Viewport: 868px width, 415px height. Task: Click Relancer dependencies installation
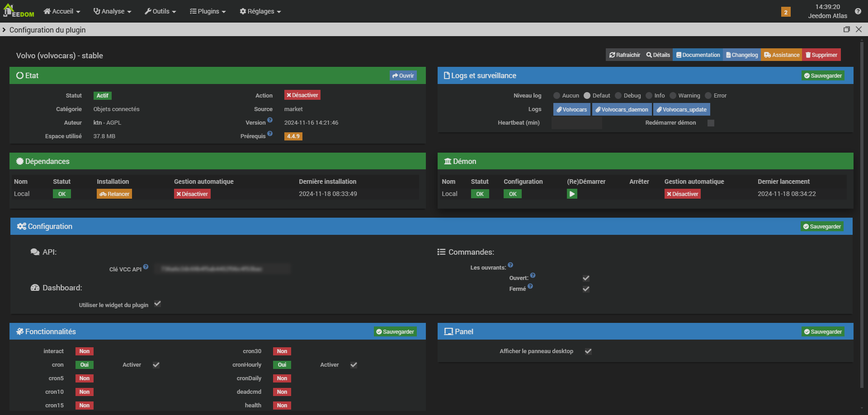pos(114,194)
